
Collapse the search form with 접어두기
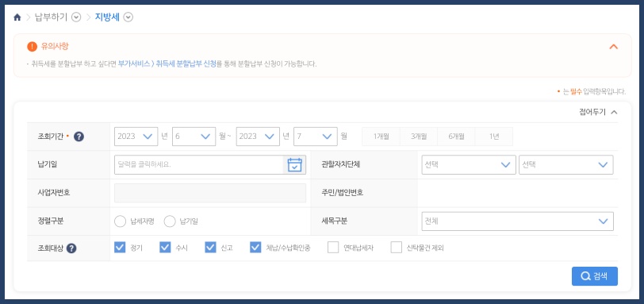click(x=598, y=112)
